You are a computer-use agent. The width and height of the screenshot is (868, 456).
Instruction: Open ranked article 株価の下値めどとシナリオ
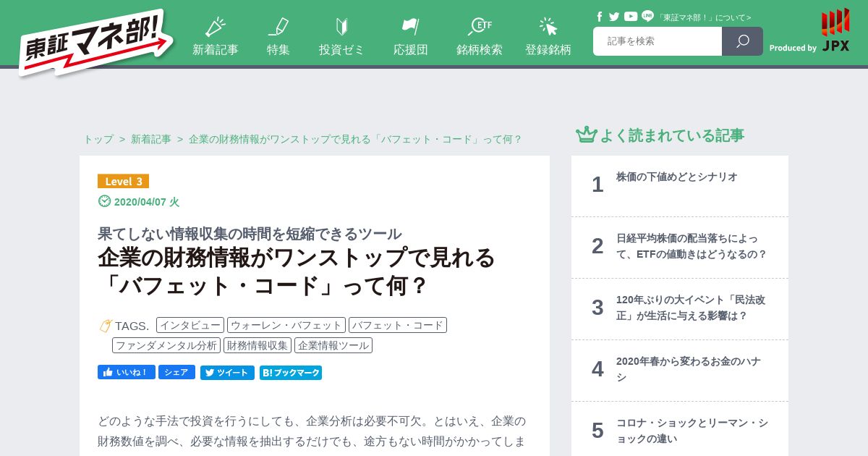click(677, 177)
